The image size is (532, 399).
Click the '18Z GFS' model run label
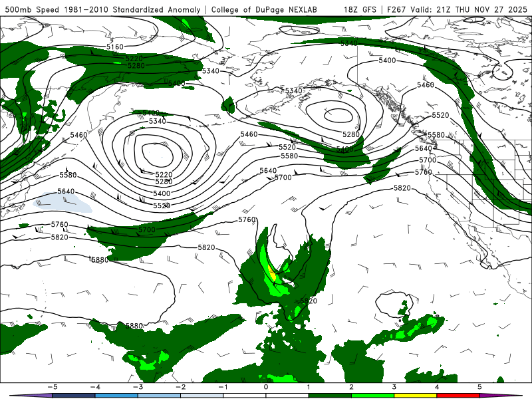click(x=360, y=10)
